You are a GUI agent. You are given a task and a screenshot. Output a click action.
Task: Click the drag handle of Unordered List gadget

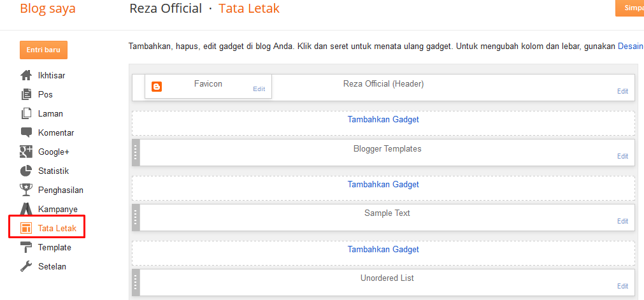(136, 282)
